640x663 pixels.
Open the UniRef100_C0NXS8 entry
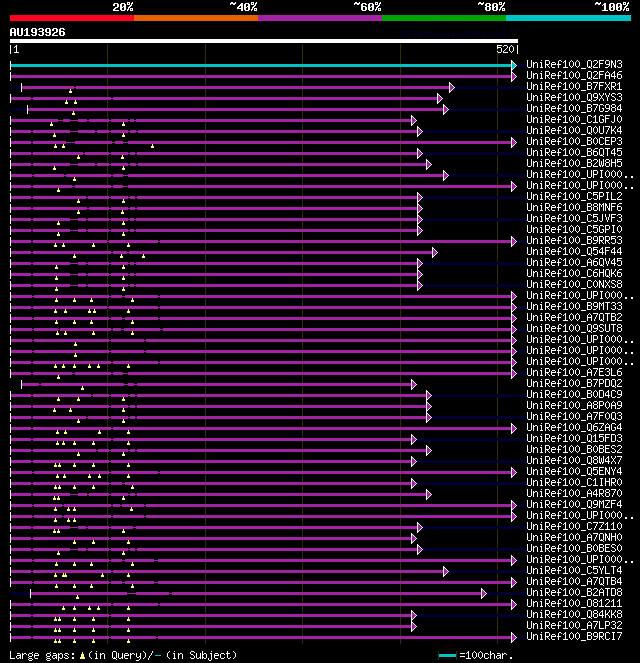574,284
